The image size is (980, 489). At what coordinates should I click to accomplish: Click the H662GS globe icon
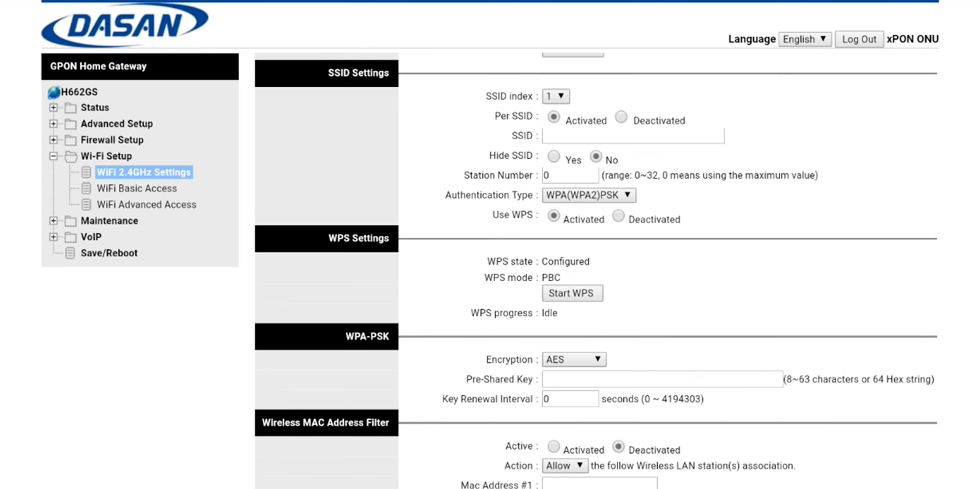(x=54, y=92)
